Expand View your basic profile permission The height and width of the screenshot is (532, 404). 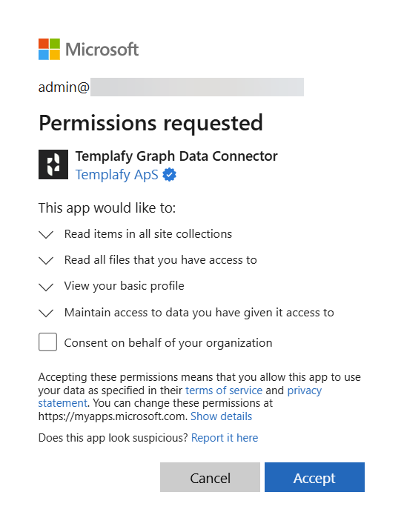point(46,287)
